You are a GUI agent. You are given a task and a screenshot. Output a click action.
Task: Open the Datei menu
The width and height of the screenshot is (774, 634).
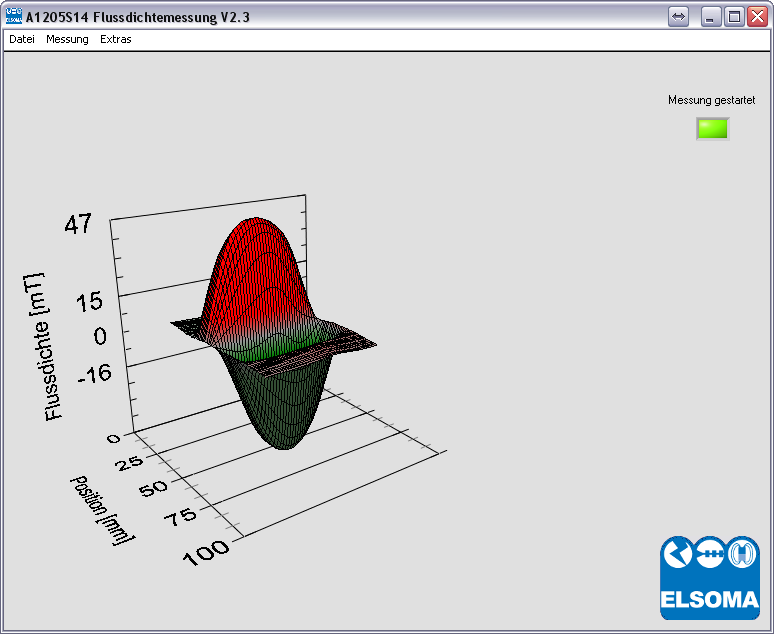[22, 40]
